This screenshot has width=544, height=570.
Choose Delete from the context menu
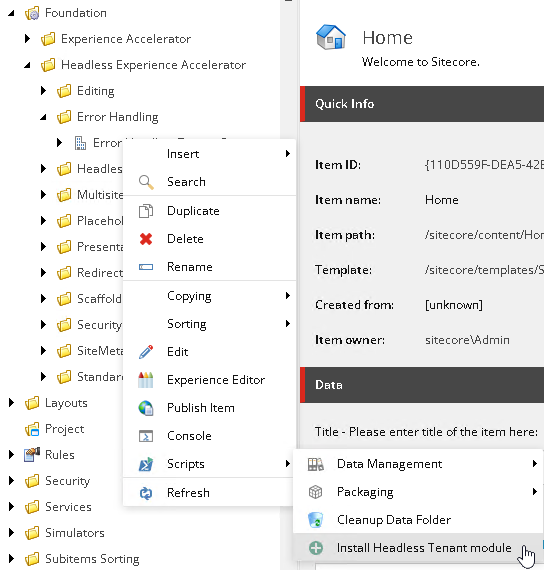pos(209,239)
